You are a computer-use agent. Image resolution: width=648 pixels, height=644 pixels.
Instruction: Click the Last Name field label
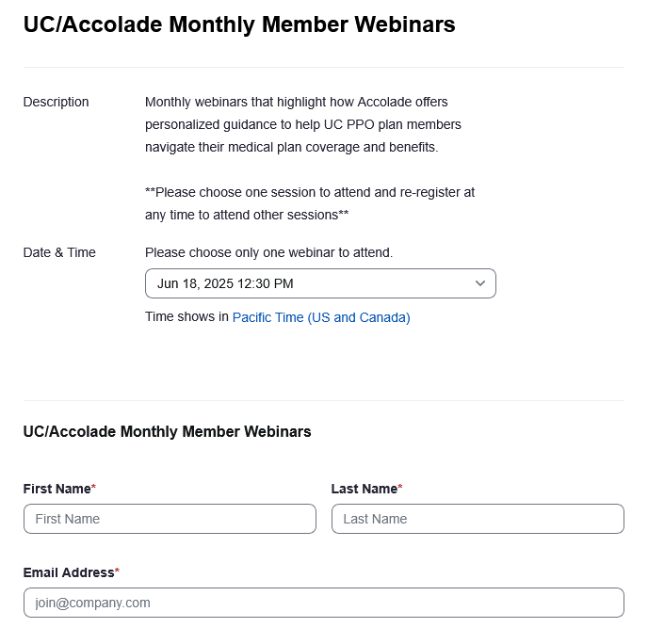coord(364,489)
